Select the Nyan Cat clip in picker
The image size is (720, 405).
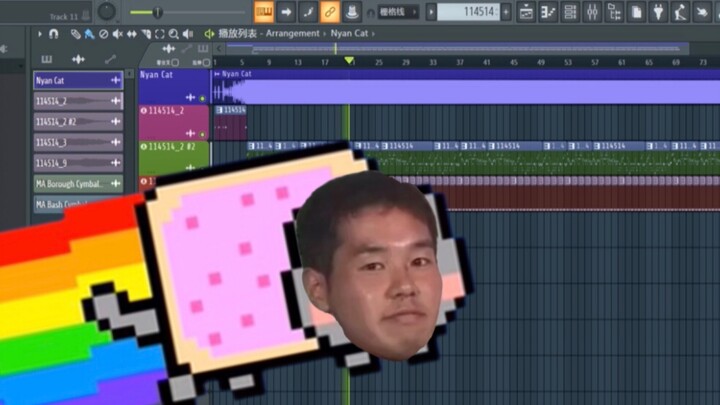point(78,80)
